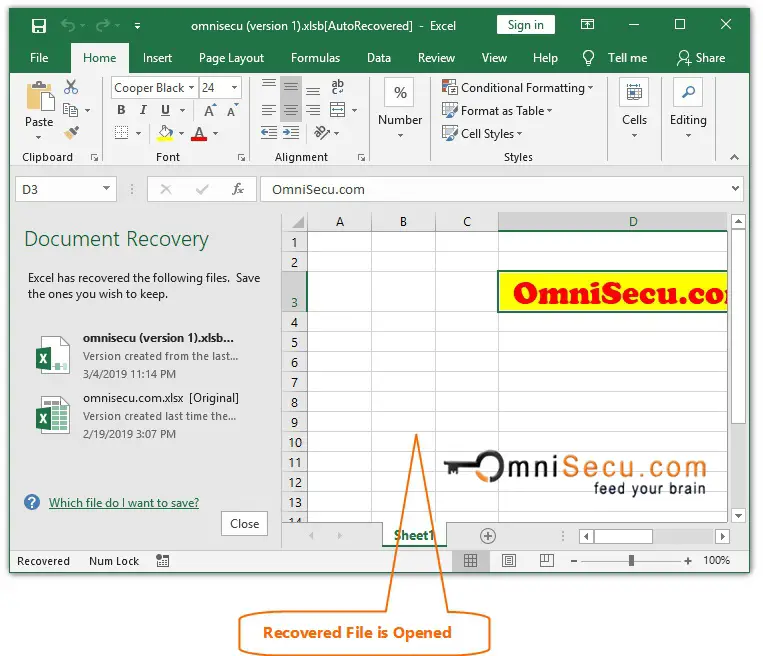The height and width of the screenshot is (656, 763).
Task: Increase indent icon
Action: pos(291,132)
